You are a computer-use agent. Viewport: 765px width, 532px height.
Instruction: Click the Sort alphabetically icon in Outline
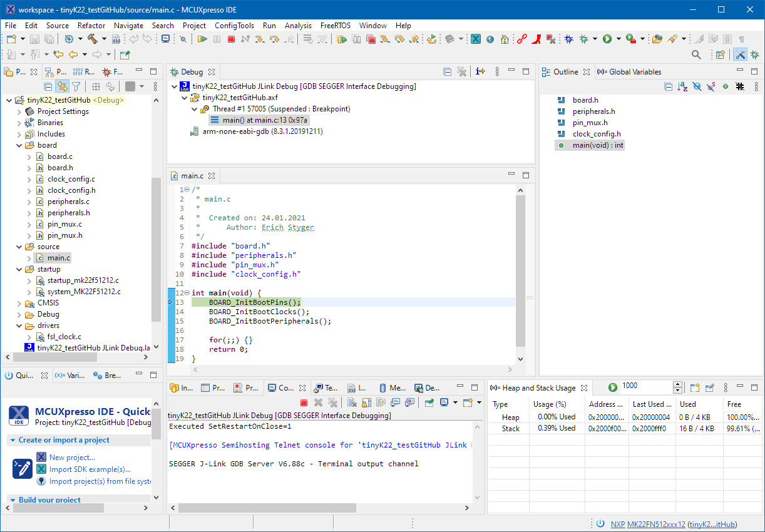click(682, 86)
